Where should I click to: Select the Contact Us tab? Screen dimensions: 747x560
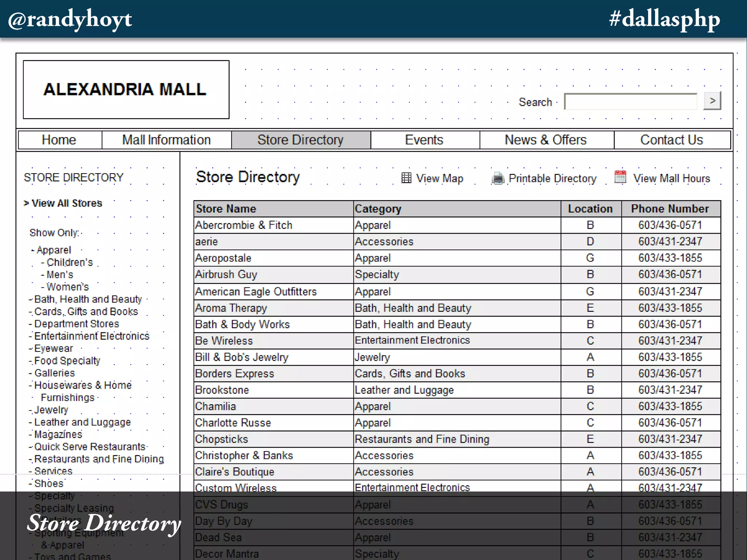tap(671, 140)
